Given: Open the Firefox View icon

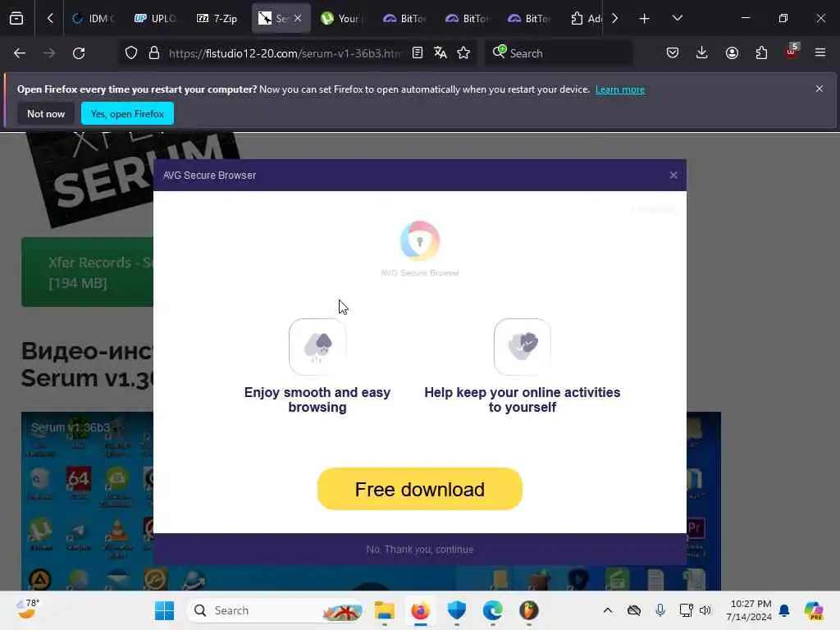Looking at the screenshot, I should 16,18.
